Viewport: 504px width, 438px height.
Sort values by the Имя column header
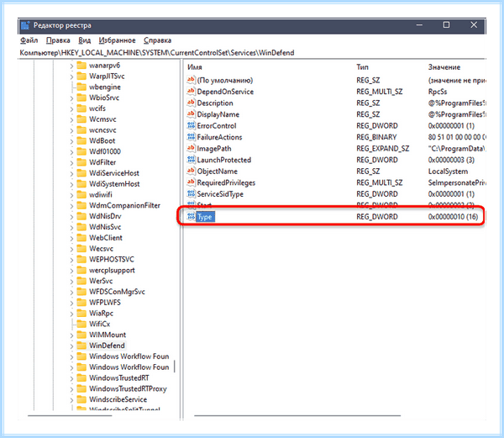(x=195, y=67)
